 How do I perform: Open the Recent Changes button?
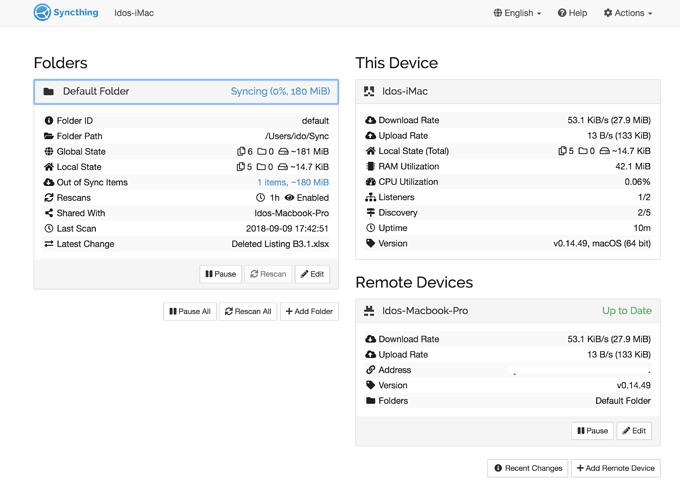click(x=528, y=468)
